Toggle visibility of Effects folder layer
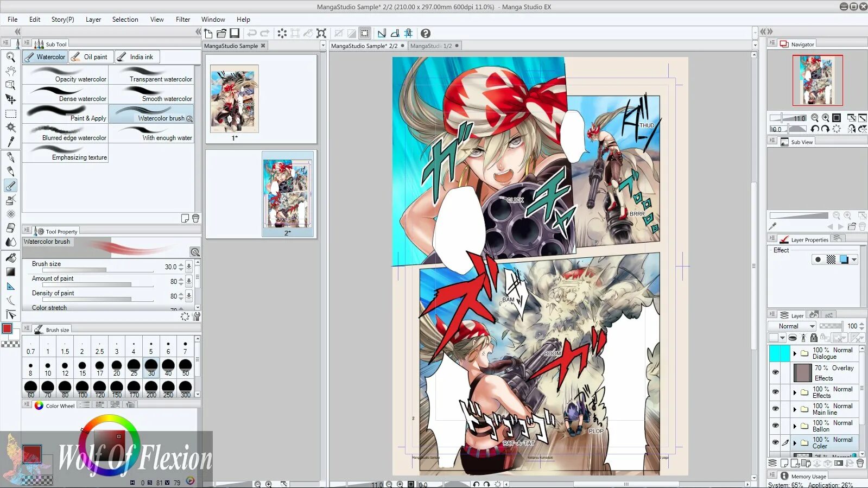Viewport: 868px width, 488px height. tap(775, 392)
